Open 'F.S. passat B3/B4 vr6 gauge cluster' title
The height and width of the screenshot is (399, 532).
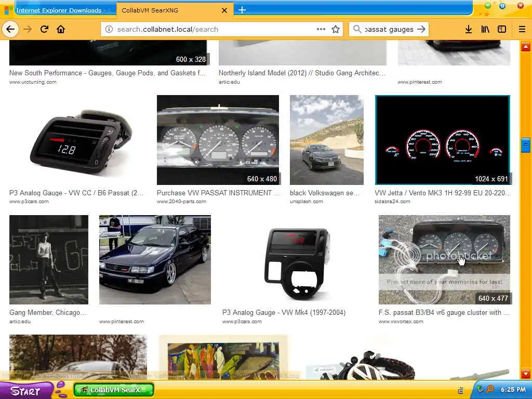coord(444,312)
